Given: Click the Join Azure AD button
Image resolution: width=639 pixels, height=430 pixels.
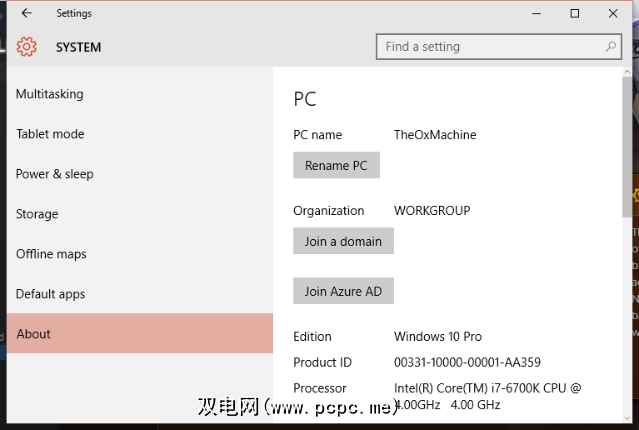Looking at the screenshot, I should tap(343, 291).
